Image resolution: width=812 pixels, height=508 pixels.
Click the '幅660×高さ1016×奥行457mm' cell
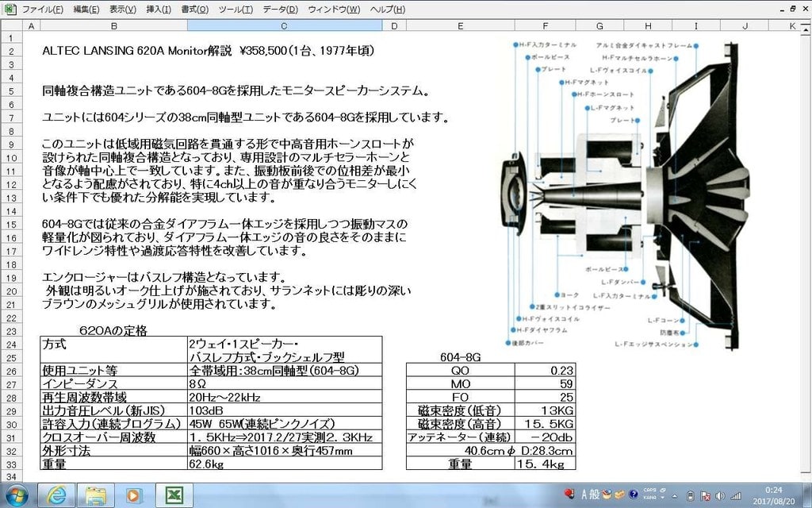pos(285,451)
